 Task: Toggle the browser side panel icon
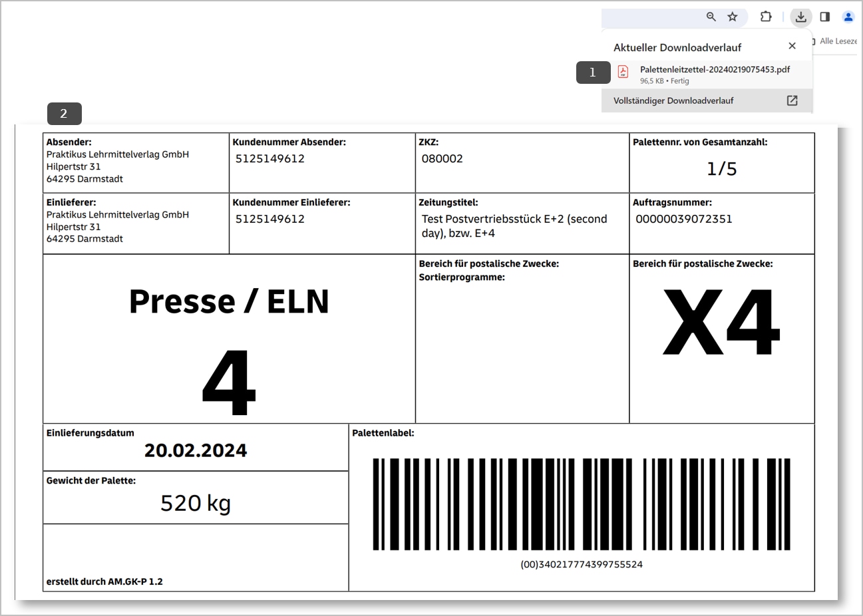tap(825, 17)
